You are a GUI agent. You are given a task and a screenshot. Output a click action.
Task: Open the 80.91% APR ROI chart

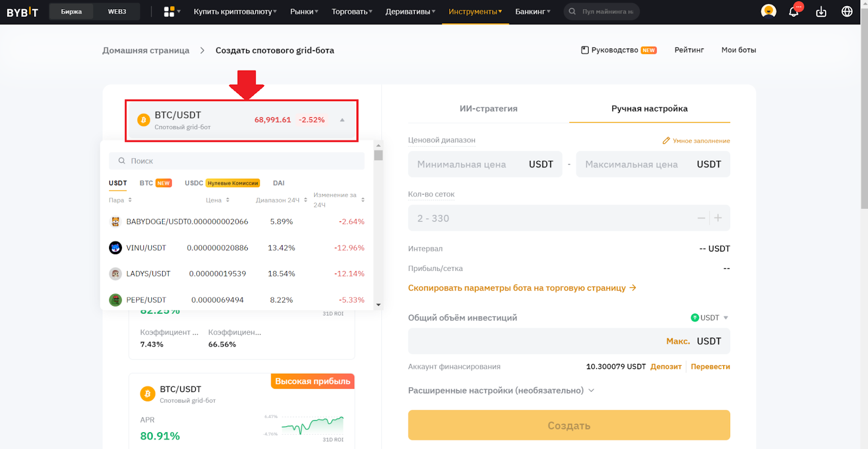pos(312,425)
